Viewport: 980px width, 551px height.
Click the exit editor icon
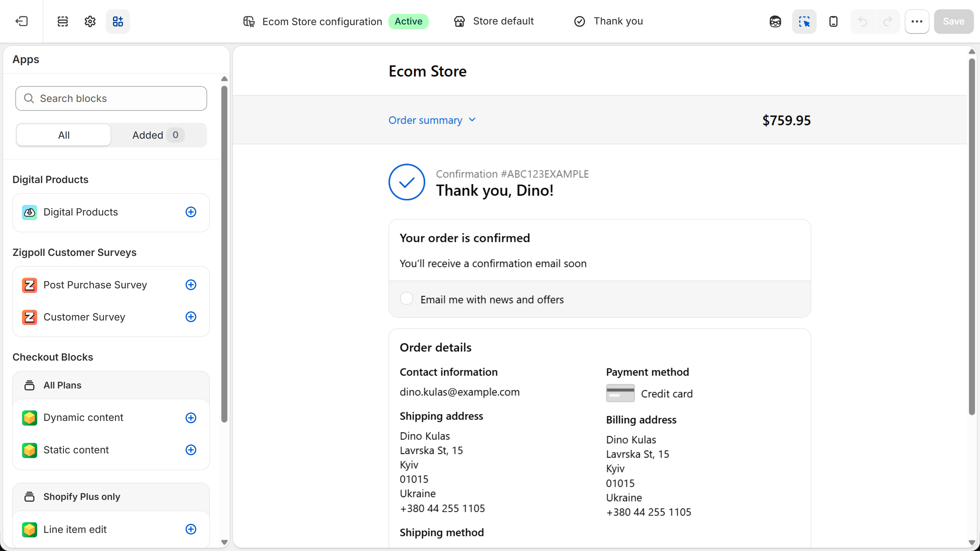tap(22, 21)
